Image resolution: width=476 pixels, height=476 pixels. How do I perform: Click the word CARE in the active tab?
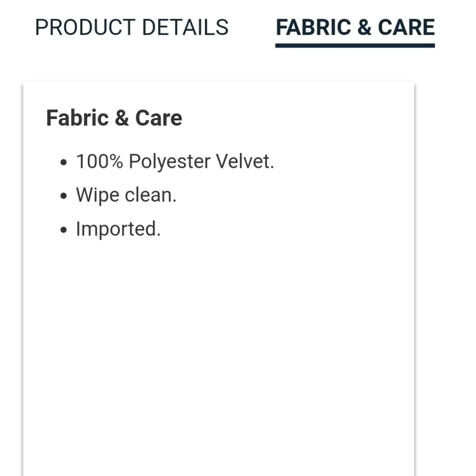[x=406, y=27]
